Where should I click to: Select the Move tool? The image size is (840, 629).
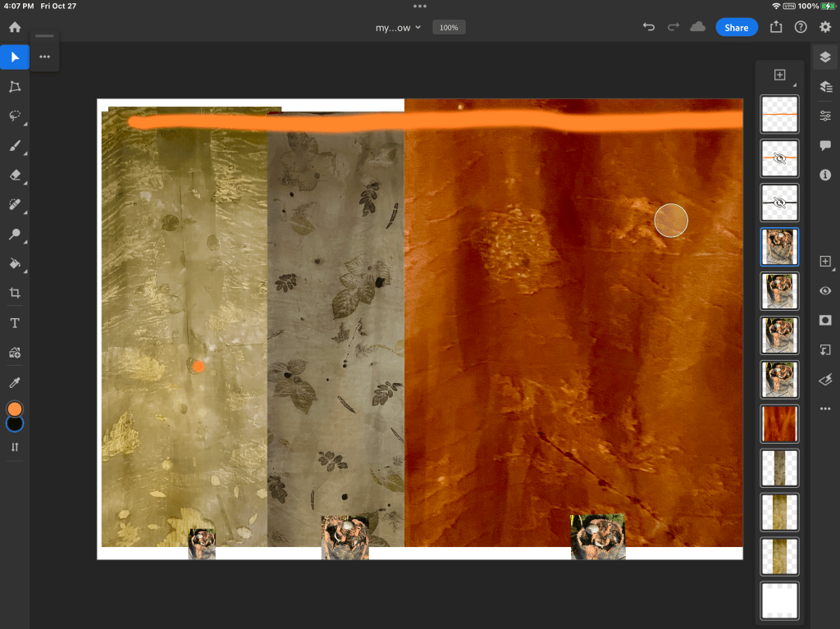coord(15,57)
